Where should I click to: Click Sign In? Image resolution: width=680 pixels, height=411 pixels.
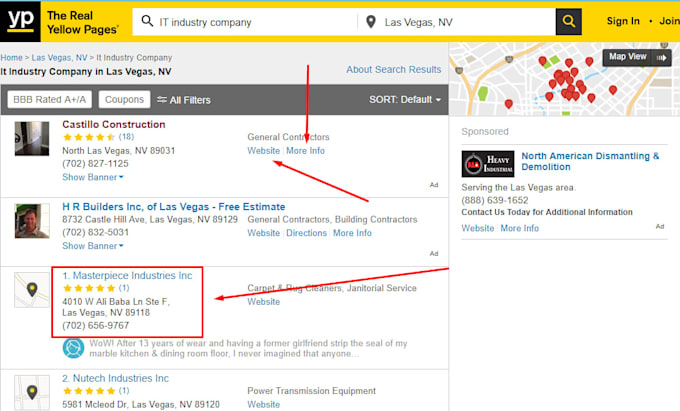[x=623, y=21]
